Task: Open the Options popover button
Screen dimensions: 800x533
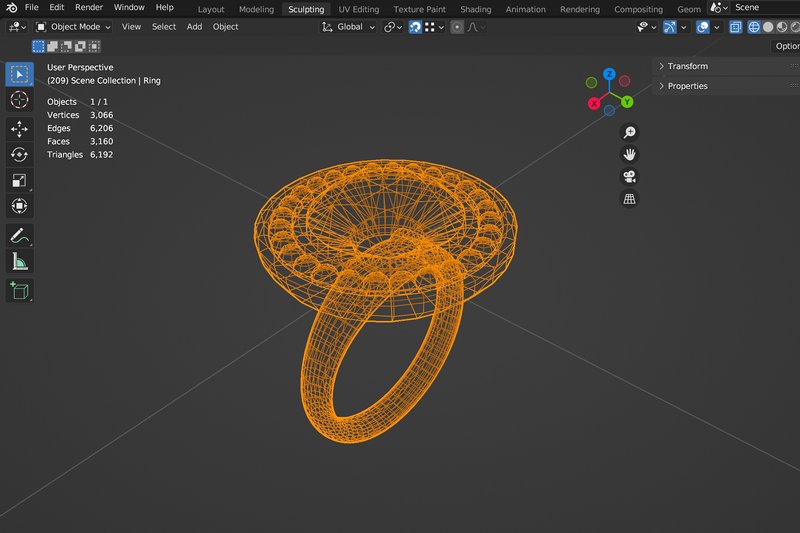Action: [x=785, y=46]
